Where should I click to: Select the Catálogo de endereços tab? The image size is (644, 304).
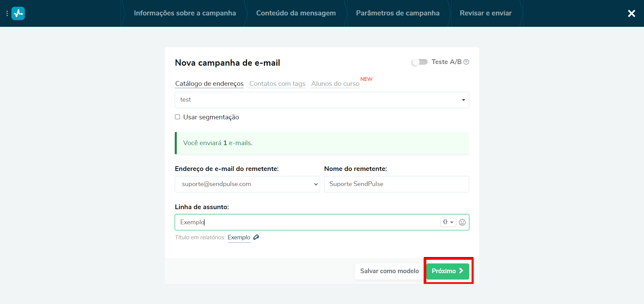(x=209, y=84)
